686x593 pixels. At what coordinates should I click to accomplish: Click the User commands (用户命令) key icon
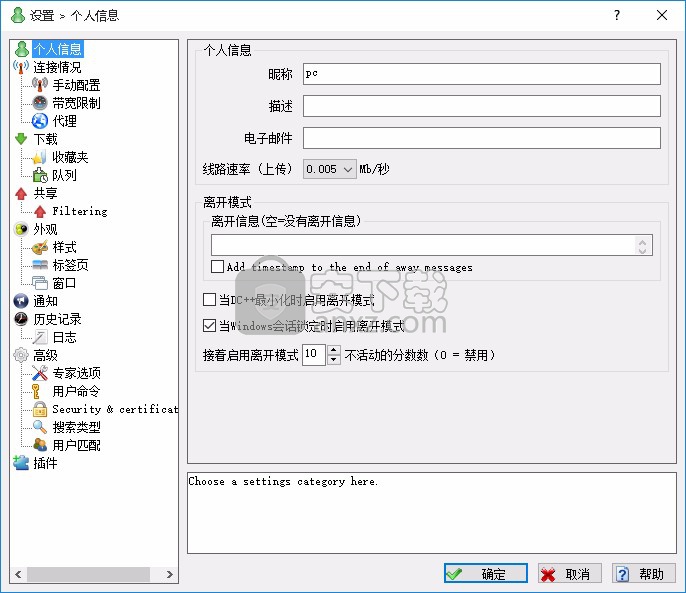tap(37, 391)
